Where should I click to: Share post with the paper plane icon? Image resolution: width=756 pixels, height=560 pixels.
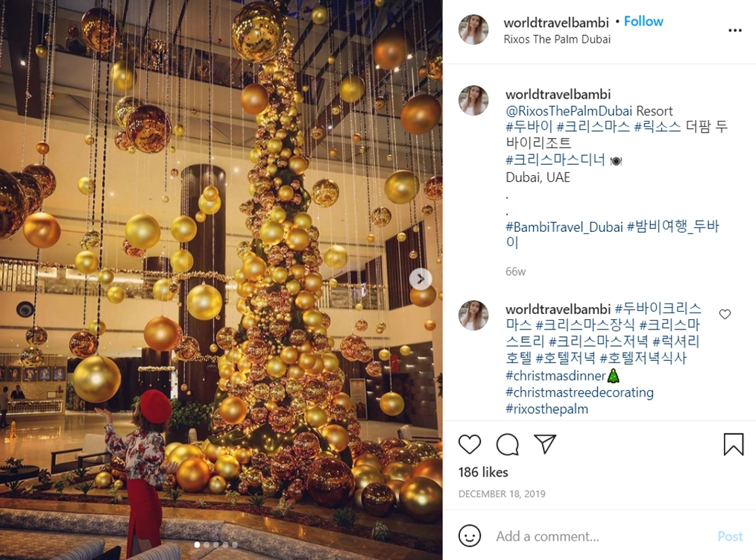coord(545,444)
